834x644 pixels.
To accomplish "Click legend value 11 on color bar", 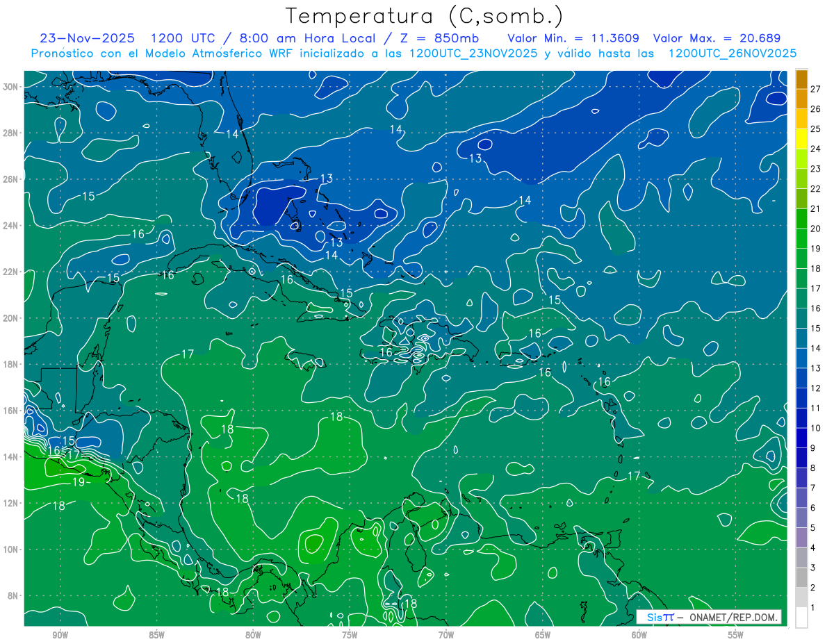I will click(x=816, y=408).
